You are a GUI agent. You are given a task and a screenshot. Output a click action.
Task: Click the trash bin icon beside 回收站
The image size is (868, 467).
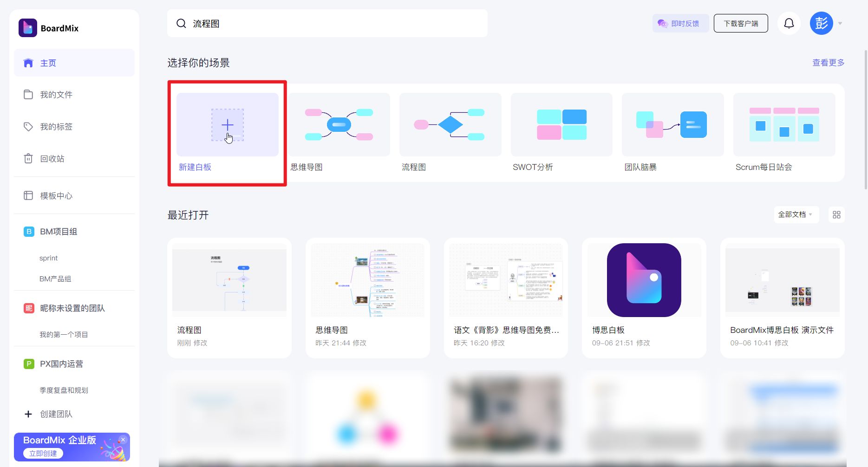click(28, 158)
